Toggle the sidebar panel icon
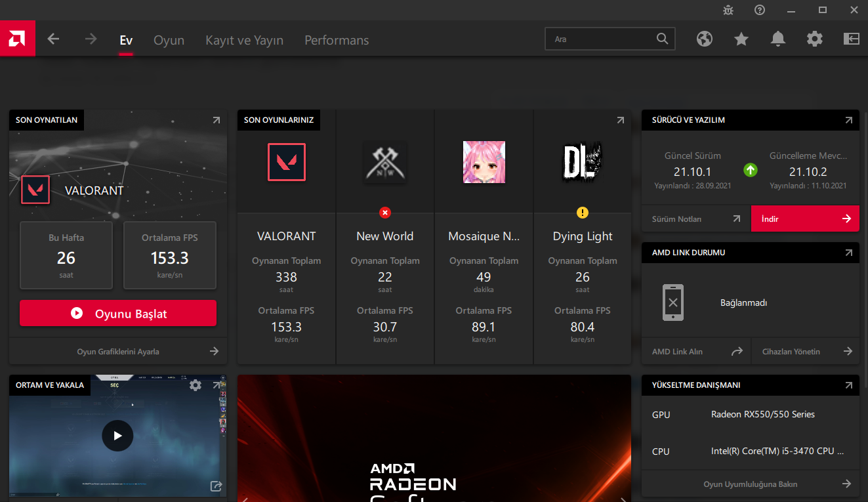 click(x=851, y=39)
